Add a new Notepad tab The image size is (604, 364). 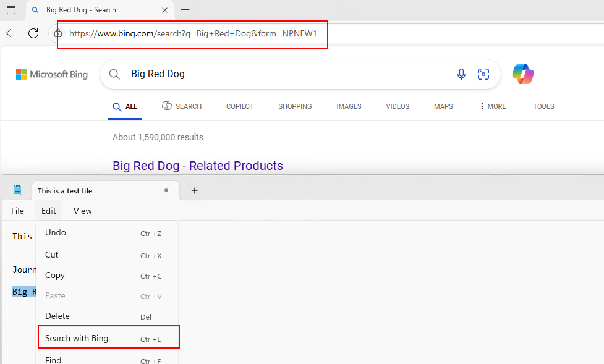[195, 191]
